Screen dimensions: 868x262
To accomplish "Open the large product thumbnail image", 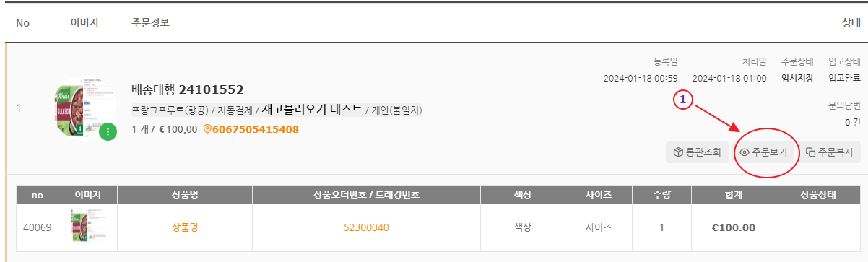I will click(x=85, y=108).
